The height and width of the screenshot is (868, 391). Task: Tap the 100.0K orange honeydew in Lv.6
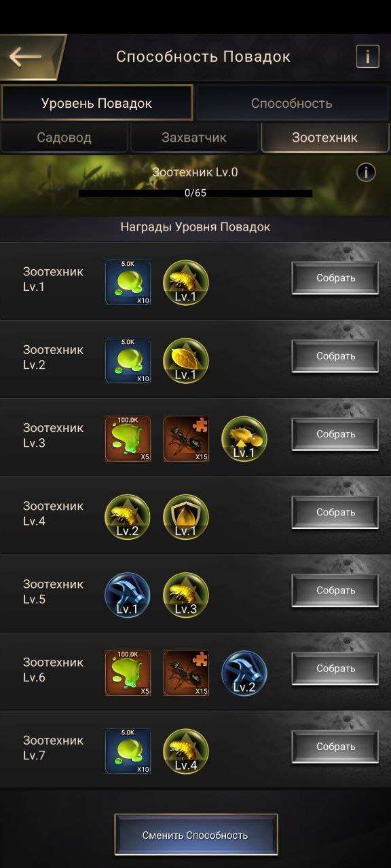tap(128, 673)
